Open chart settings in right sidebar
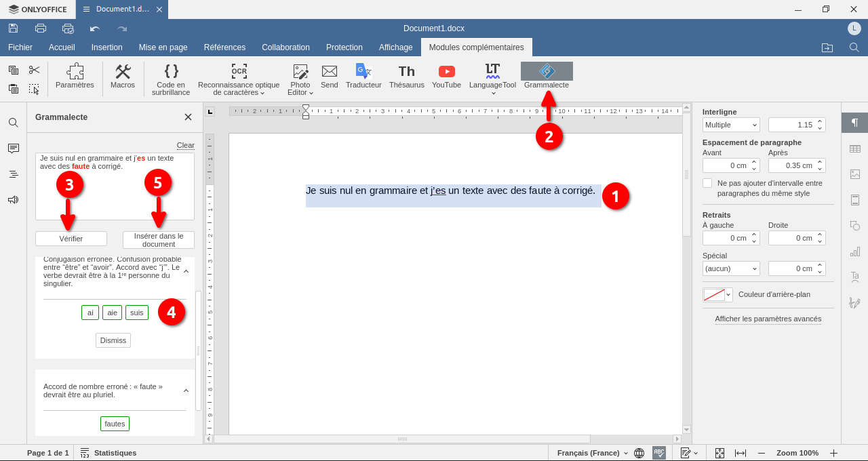Viewport: 868px width, 461px height. coord(854,252)
